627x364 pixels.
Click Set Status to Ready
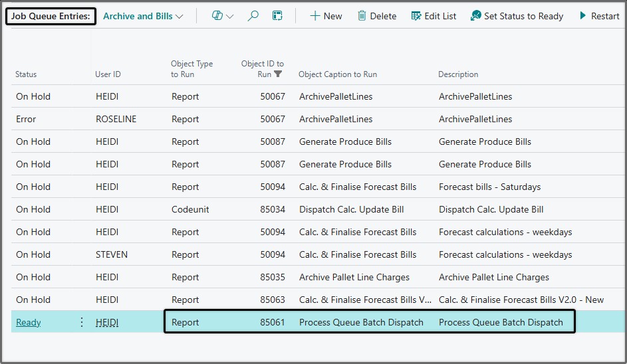(517, 16)
